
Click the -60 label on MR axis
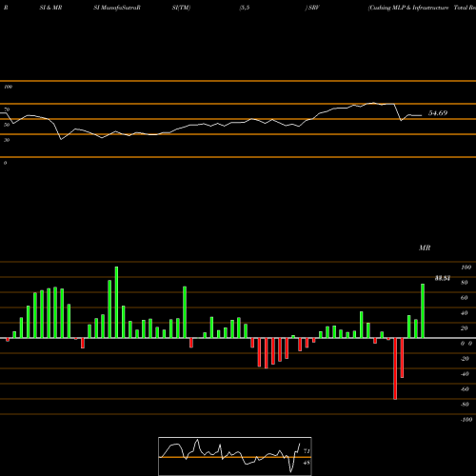(465, 389)
